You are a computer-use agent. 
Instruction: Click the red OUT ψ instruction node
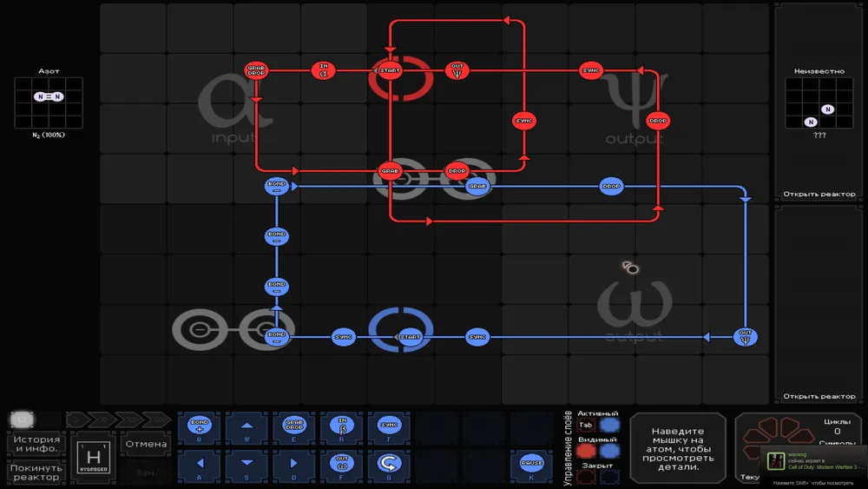pos(457,70)
